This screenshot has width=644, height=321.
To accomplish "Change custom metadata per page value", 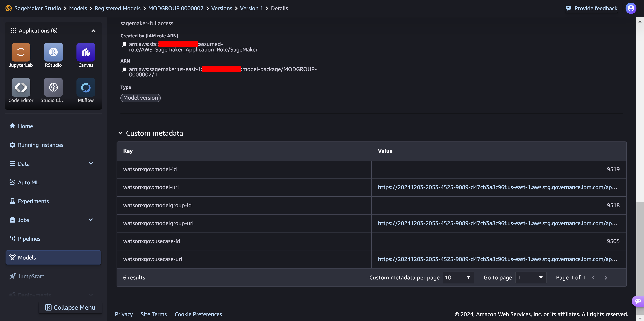I will 458,277.
